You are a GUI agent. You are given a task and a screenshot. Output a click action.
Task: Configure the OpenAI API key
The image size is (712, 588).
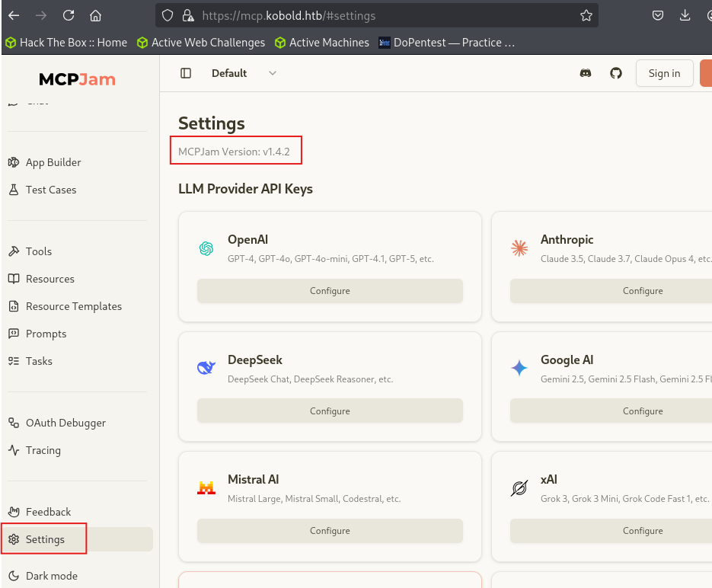coord(330,291)
